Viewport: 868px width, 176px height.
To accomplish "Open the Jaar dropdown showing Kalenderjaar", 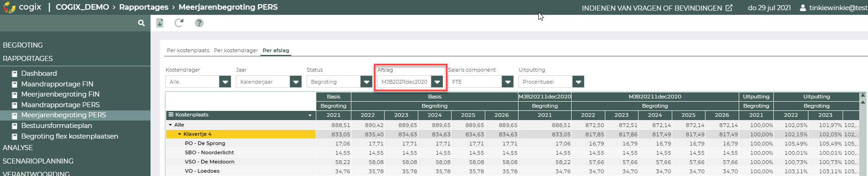I will [269, 82].
